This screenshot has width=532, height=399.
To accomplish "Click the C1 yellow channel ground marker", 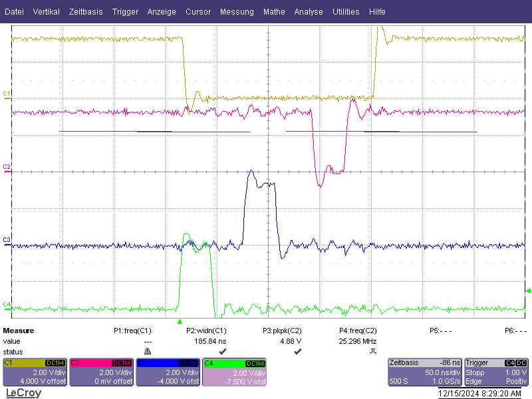I will coord(7,95).
